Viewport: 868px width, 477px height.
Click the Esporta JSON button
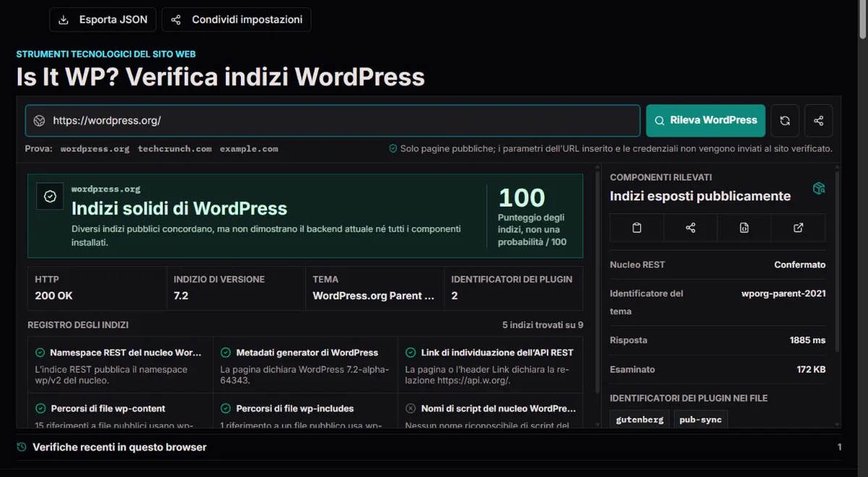coord(103,20)
